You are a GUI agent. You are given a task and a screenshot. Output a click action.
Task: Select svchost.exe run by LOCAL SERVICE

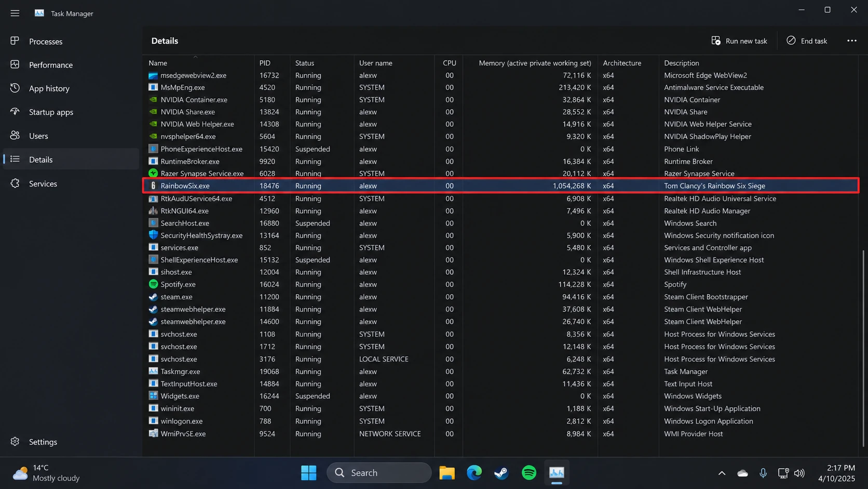click(179, 359)
